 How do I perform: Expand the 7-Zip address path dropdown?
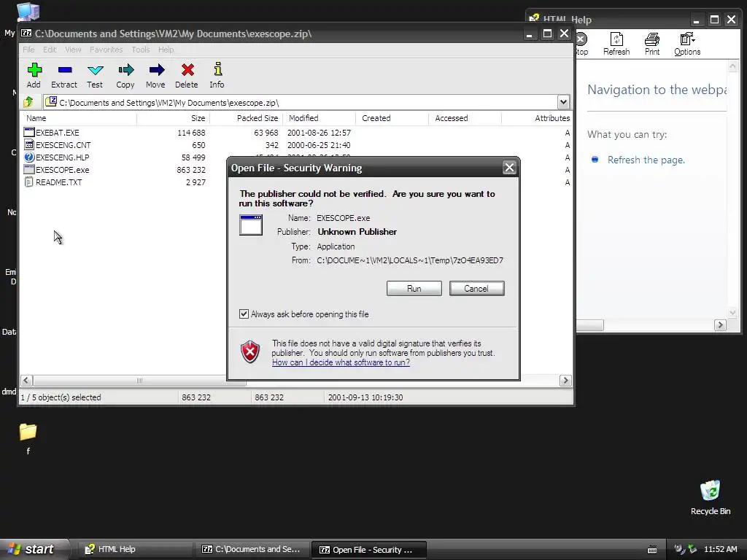[563, 102]
